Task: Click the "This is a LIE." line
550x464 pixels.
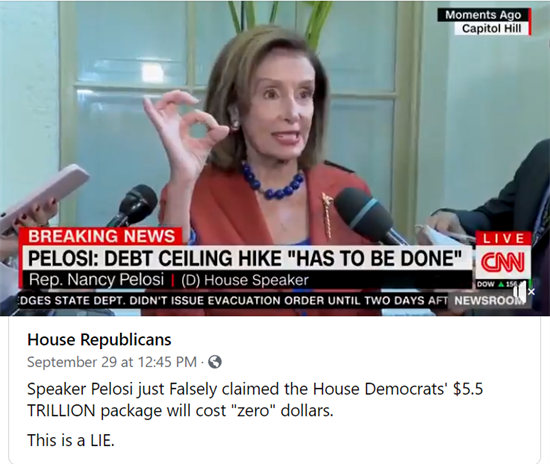Action: 71,440
